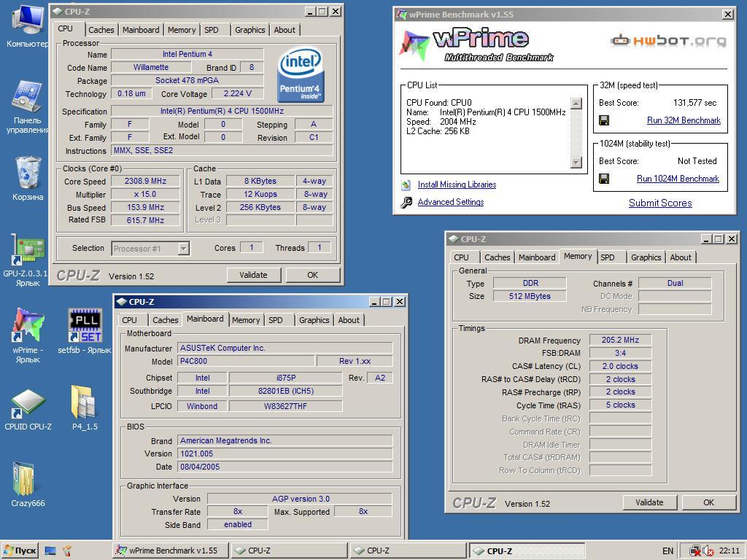Screen dimensions: 747x560
Task: Click the hwbot.org logo in wPrime
Action: (668, 41)
